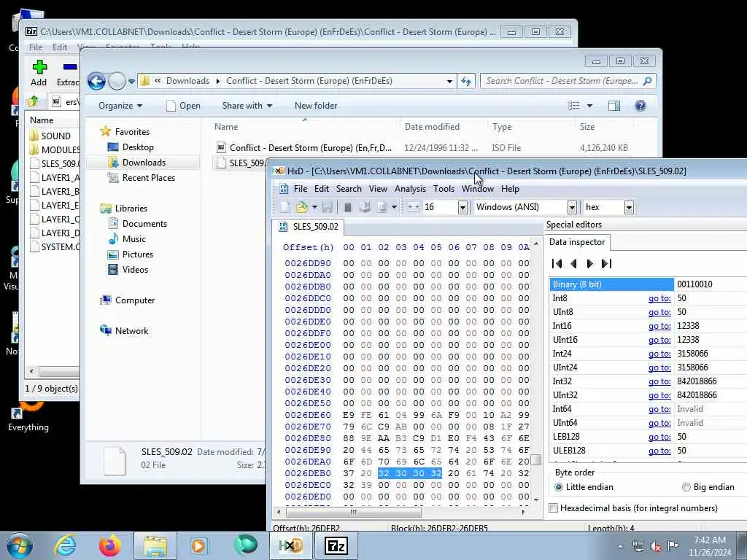
Task: Enable Hexadecimal basis for integral numbers
Action: click(x=634, y=508)
